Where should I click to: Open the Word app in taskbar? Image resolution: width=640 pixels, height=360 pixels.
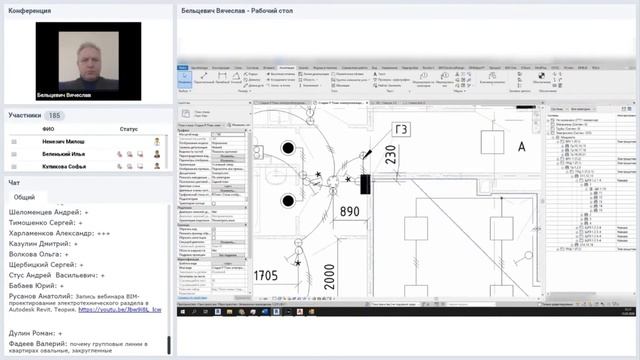pos(264,312)
